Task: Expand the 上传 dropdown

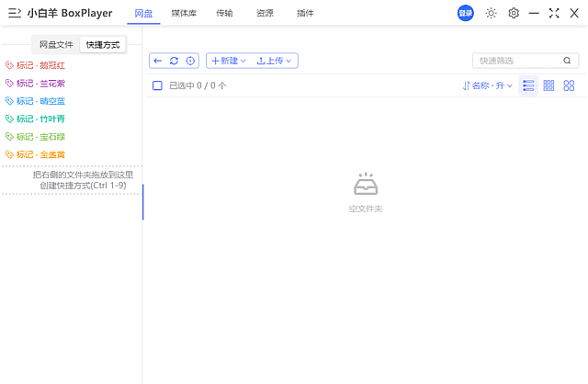Action: click(274, 61)
